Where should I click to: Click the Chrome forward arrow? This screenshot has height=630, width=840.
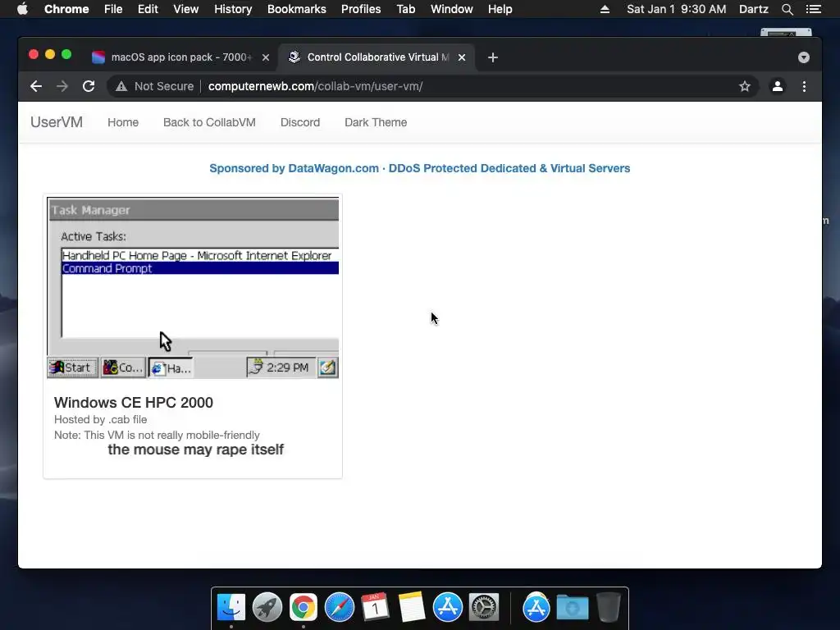62,86
